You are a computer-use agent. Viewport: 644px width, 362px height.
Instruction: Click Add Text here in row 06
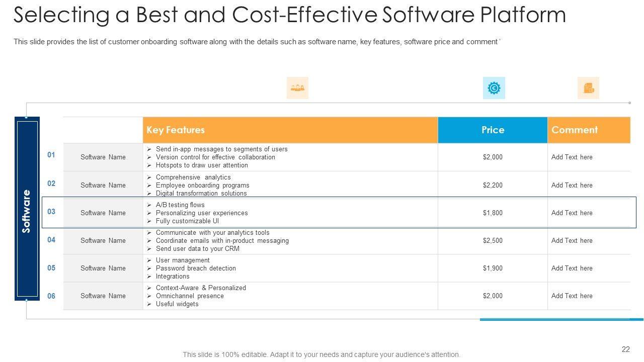(572, 296)
